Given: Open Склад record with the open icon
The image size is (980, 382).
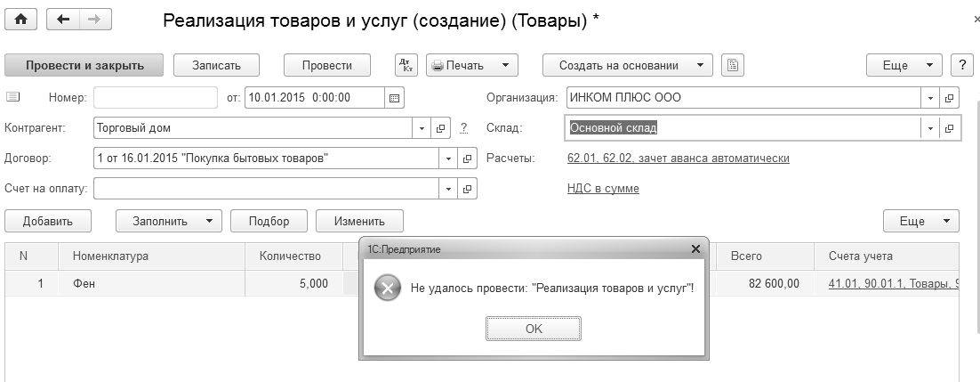Looking at the screenshot, I should coord(949,128).
